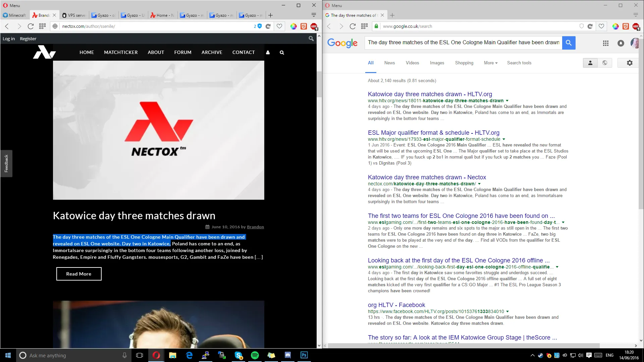Open the 'Katowice day three matches drawn - Nectox' result
The image size is (644, 362).
427,177
